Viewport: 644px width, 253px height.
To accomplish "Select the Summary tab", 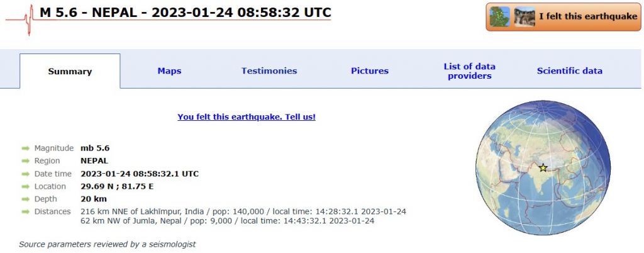I will 70,72.
